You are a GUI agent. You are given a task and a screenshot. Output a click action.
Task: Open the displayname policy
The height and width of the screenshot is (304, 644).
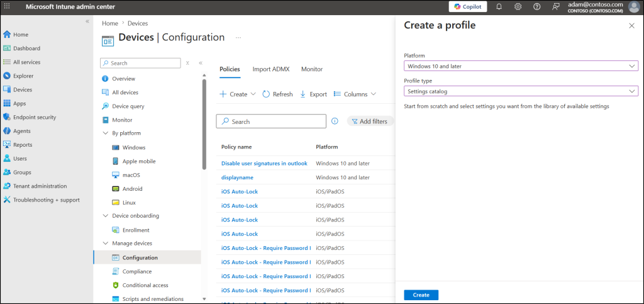pyautogui.click(x=237, y=177)
